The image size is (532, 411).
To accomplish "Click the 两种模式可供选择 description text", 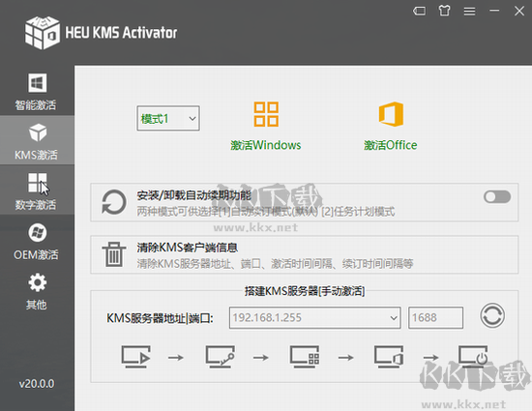I will [x=266, y=212].
